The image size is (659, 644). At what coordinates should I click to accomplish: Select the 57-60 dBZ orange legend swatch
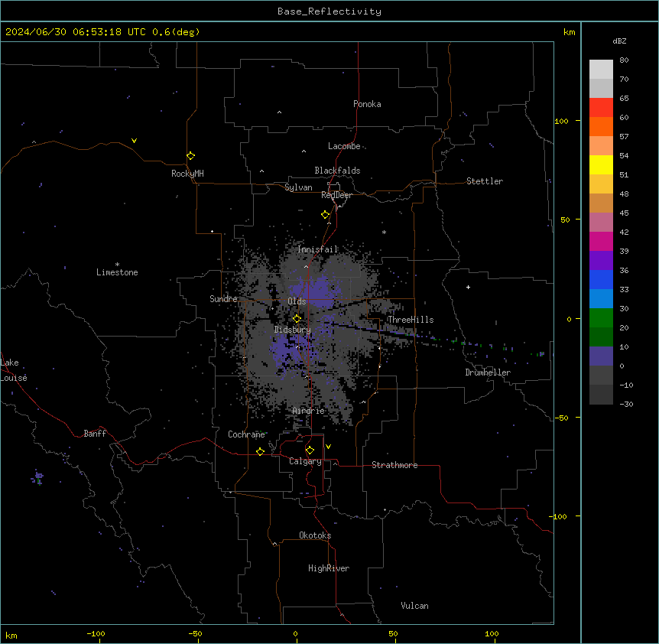point(601,126)
